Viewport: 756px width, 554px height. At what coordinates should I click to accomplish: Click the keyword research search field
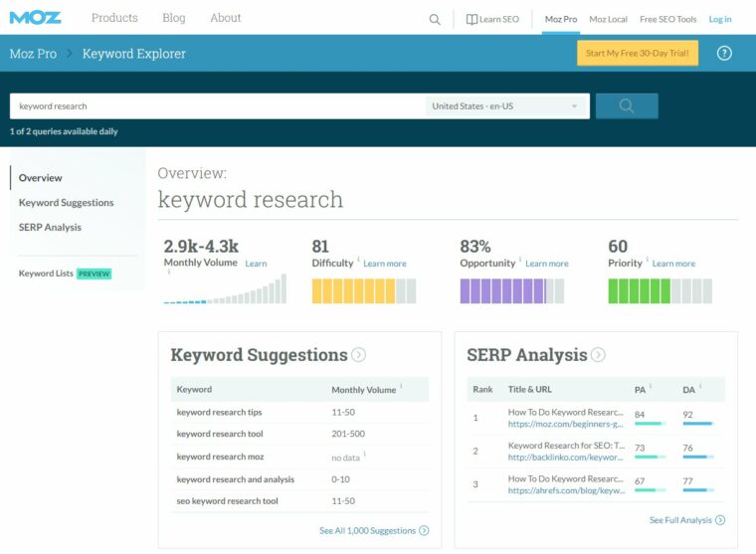[217, 106]
